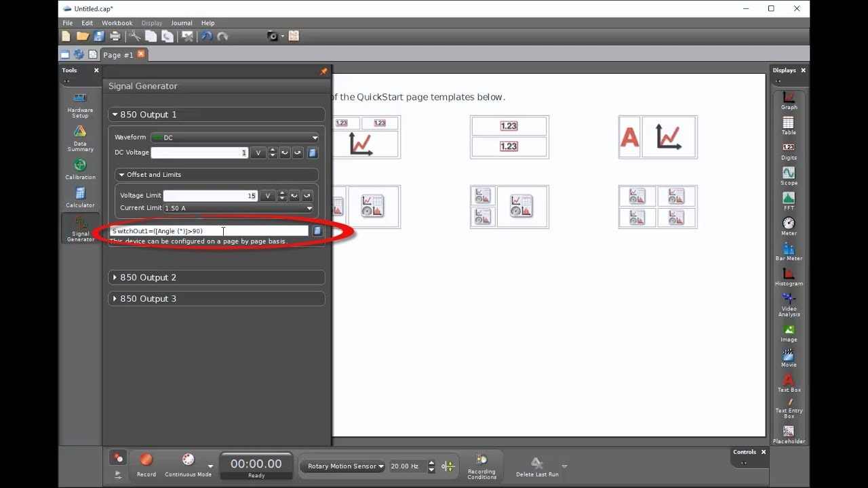Open calculator icon beside SwitchOut1 equation

[317, 231]
